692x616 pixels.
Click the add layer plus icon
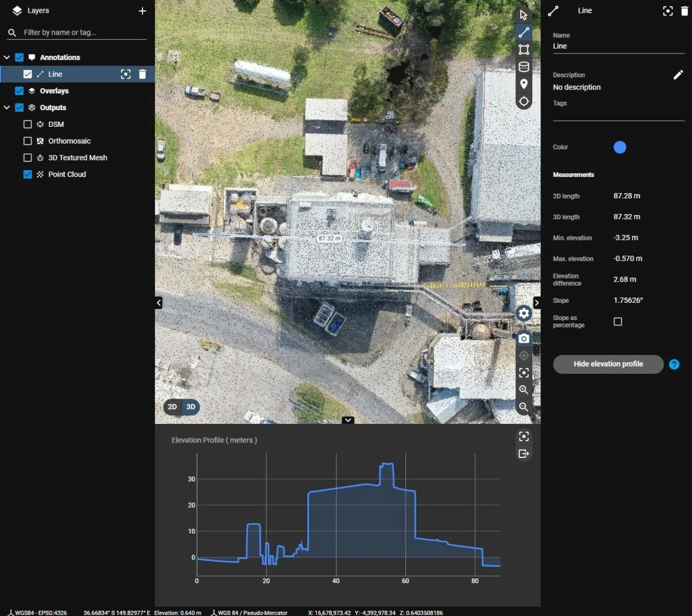[x=142, y=11]
